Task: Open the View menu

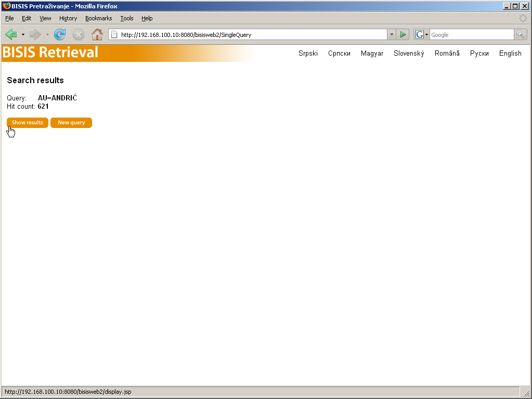Action: tap(45, 18)
